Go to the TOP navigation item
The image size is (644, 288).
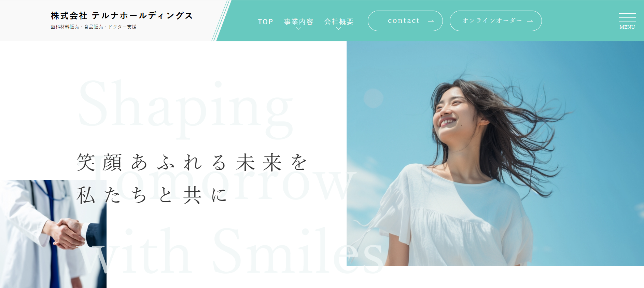[x=265, y=22]
